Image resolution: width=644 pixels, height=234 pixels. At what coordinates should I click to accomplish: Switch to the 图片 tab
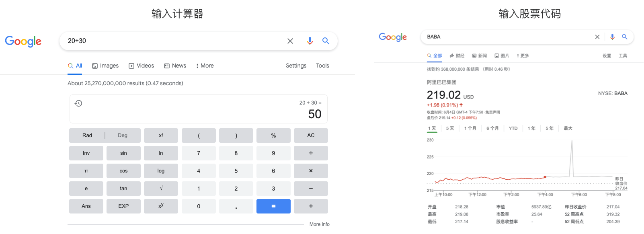[x=502, y=56]
